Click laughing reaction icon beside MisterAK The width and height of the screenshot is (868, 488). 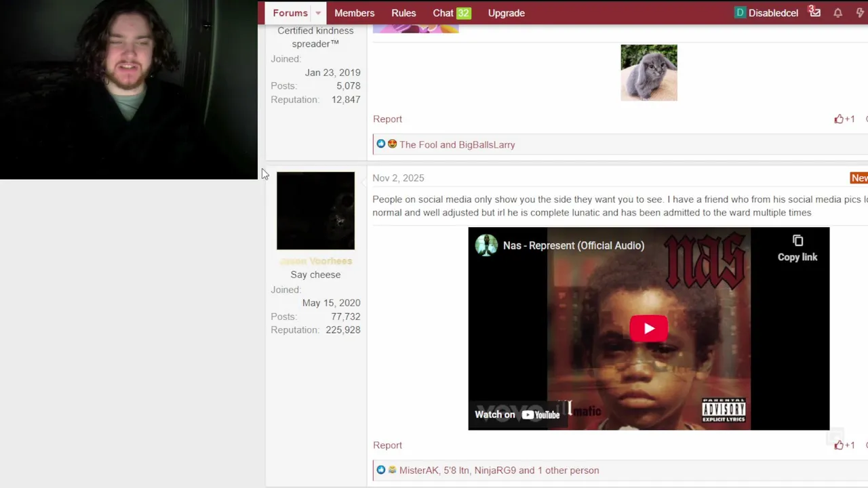click(x=392, y=470)
